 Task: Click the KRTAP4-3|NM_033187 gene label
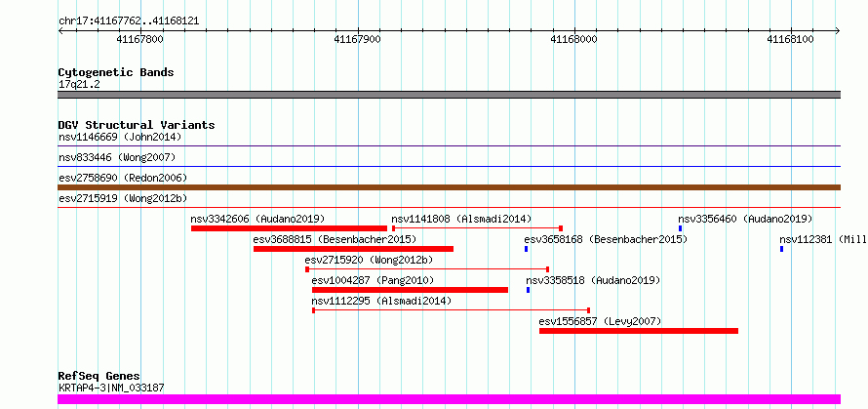pyautogui.click(x=111, y=388)
